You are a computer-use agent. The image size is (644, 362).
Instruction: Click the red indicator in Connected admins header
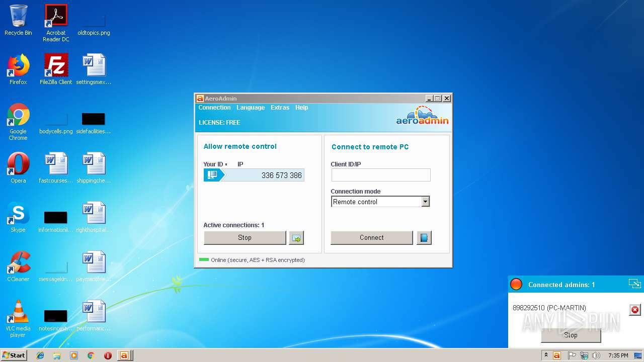point(516,284)
